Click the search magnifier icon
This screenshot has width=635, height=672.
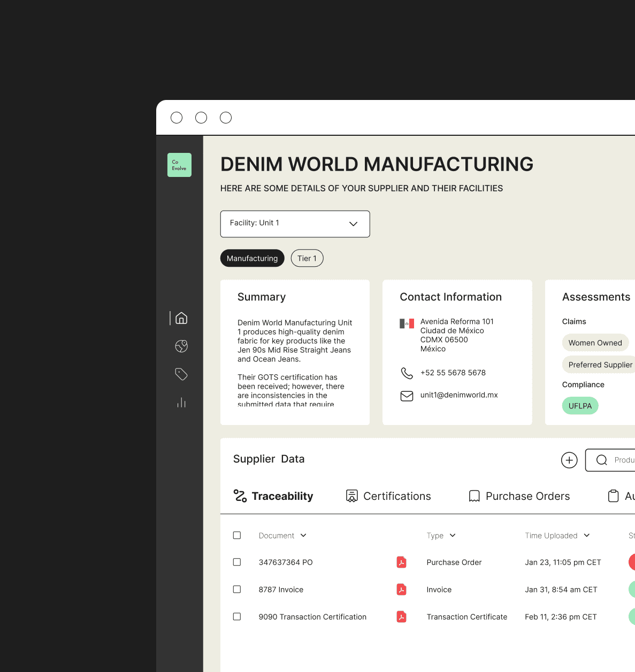pos(602,460)
